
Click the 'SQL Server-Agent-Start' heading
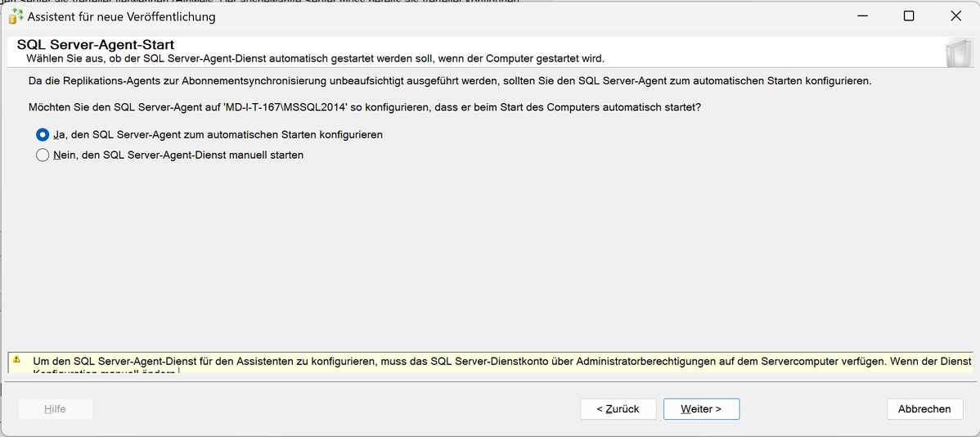coord(96,45)
